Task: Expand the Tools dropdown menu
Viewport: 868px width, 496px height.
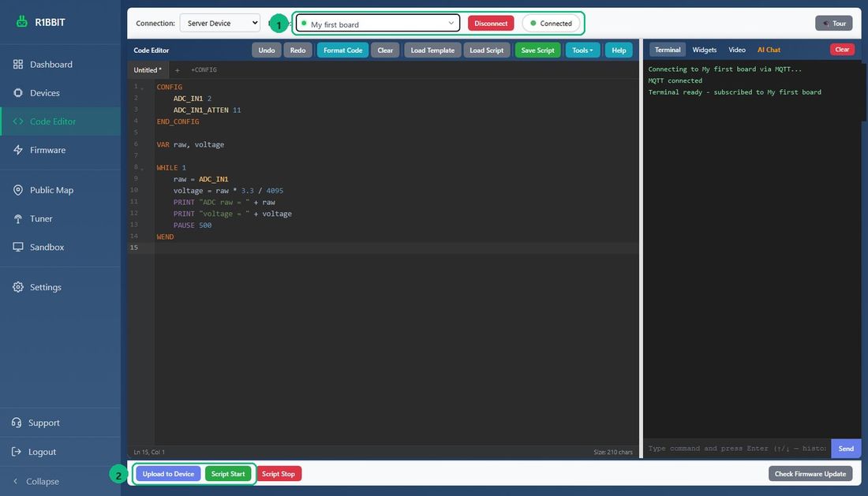Action: click(582, 50)
